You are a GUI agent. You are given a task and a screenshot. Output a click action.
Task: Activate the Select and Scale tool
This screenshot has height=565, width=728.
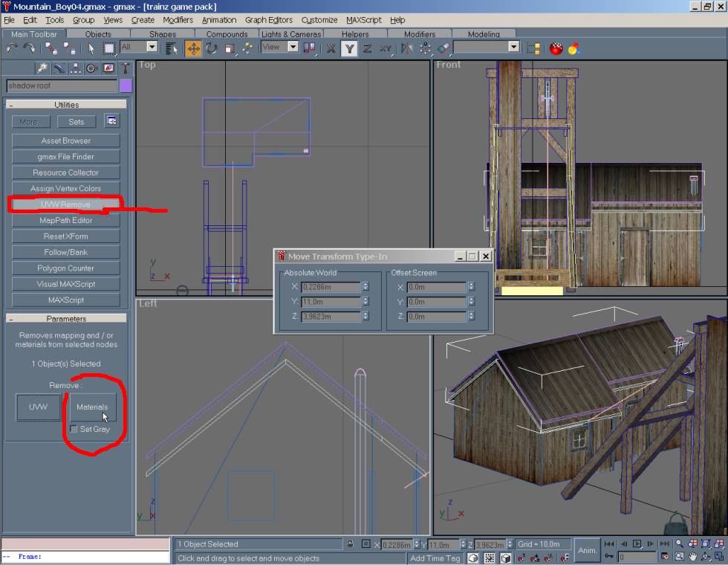pyautogui.click(x=229, y=48)
